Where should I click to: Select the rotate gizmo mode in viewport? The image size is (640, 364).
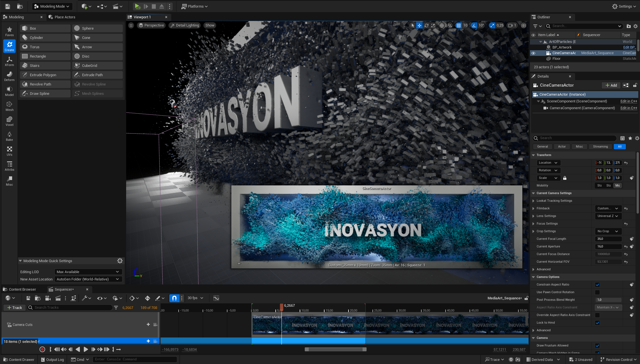point(426,25)
